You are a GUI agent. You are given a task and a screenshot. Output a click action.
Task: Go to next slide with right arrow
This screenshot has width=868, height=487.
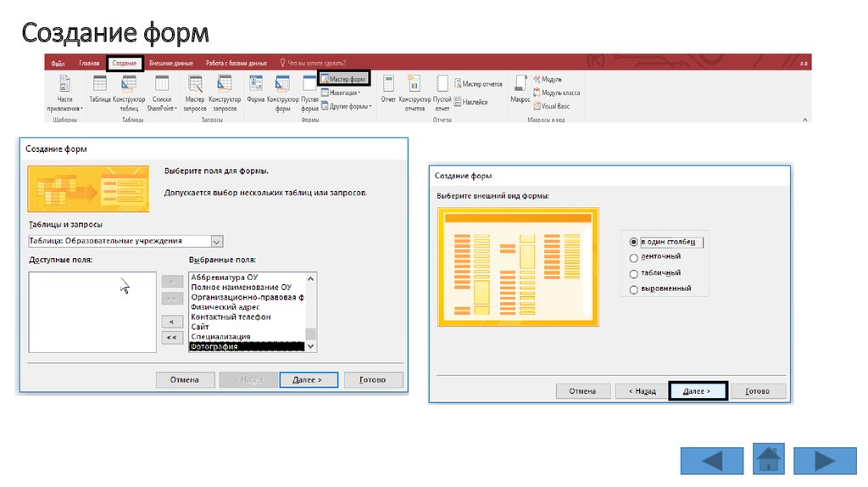pyautogui.click(x=825, y=461)
